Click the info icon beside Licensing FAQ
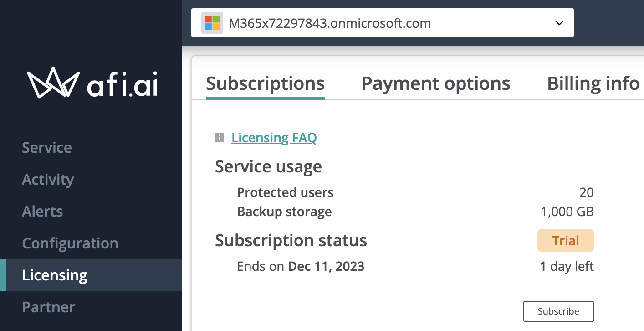The width and height of the screenshot is (644, 331). [x=220, y=137]
